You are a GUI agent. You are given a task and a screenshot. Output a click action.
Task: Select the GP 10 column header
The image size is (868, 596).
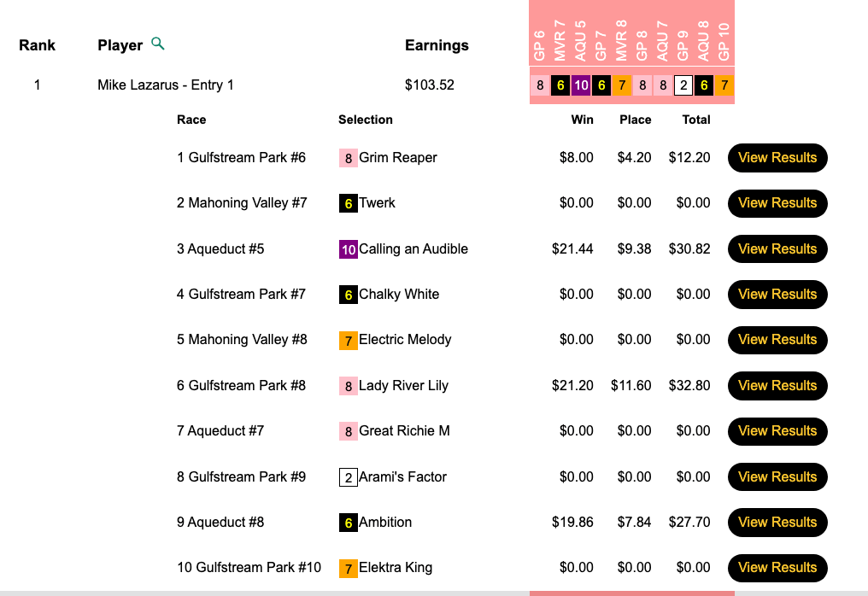click(724, 43)
